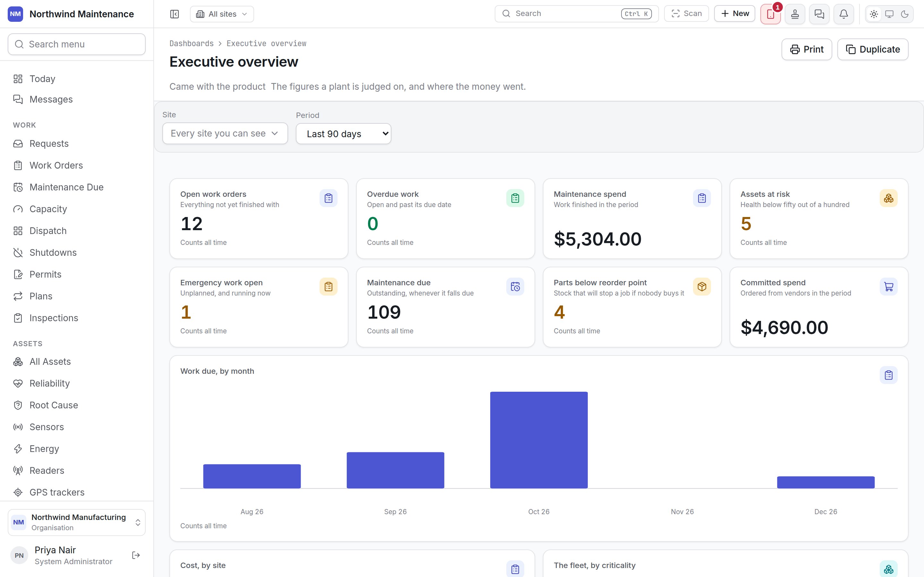The width and height of the screenshot is (924, 577).
Task: Open the All sites dropdown
Action: pos(222,14)
